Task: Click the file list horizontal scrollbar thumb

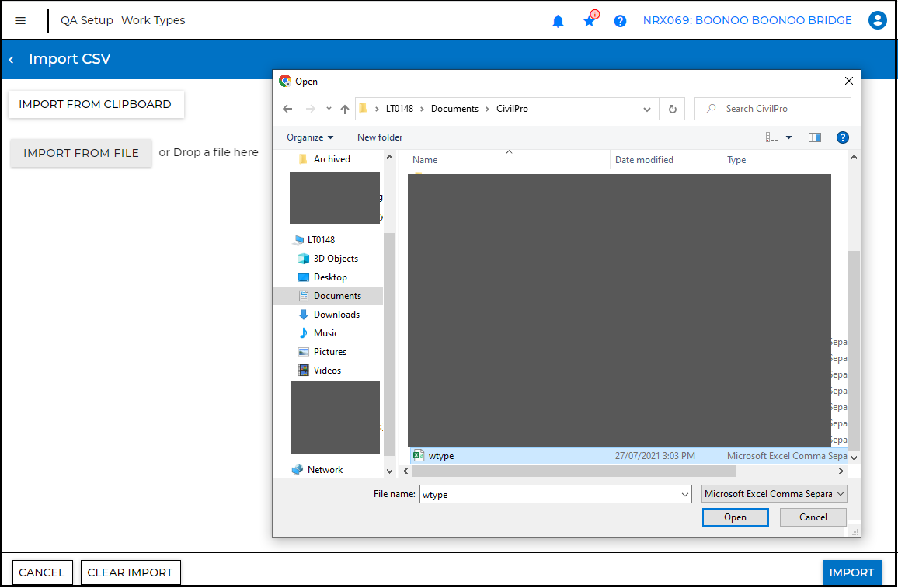Action: [573, 471]
